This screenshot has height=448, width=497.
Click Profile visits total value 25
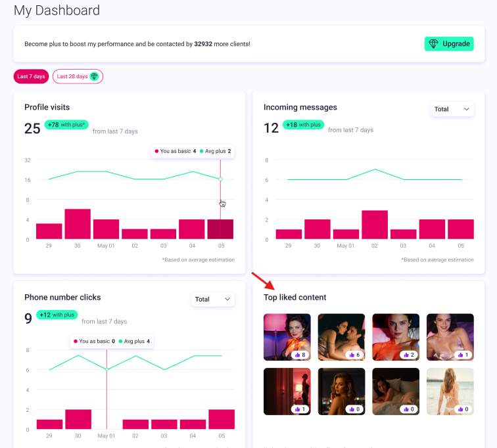[x=32, y=129]
